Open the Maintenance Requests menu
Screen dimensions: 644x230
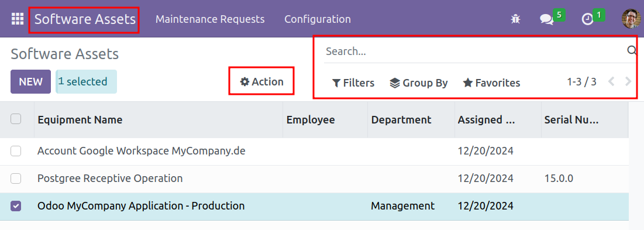pyautogui.click(x=210, y=19)
